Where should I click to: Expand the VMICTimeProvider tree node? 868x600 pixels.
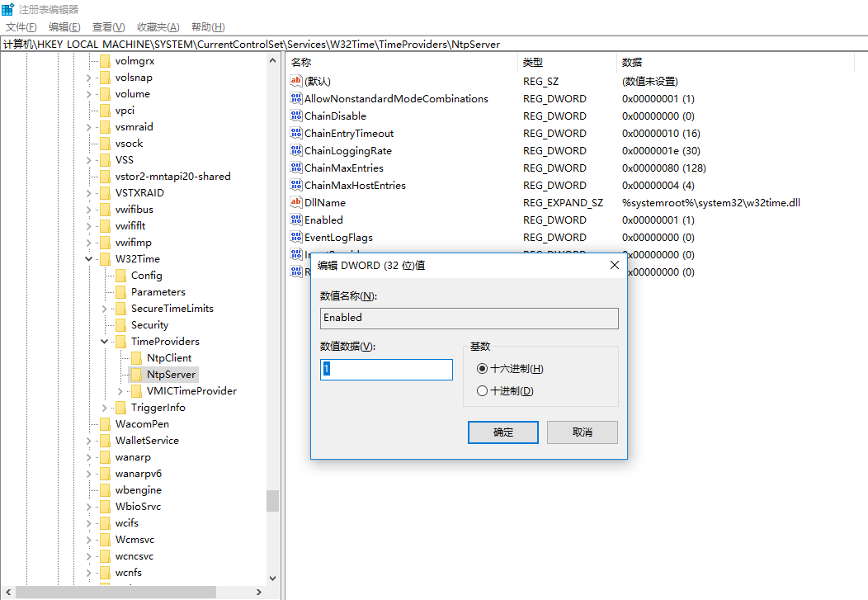tap(120, 391)
